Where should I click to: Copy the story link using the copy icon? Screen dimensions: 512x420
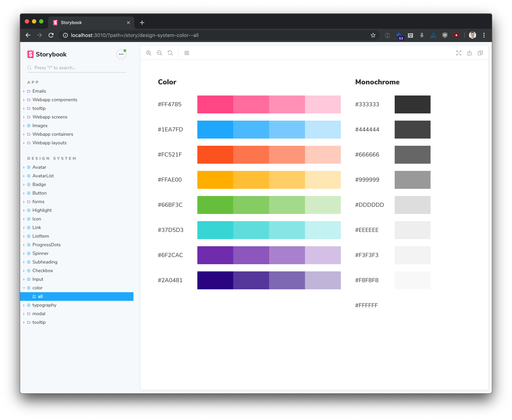point(480,53)
